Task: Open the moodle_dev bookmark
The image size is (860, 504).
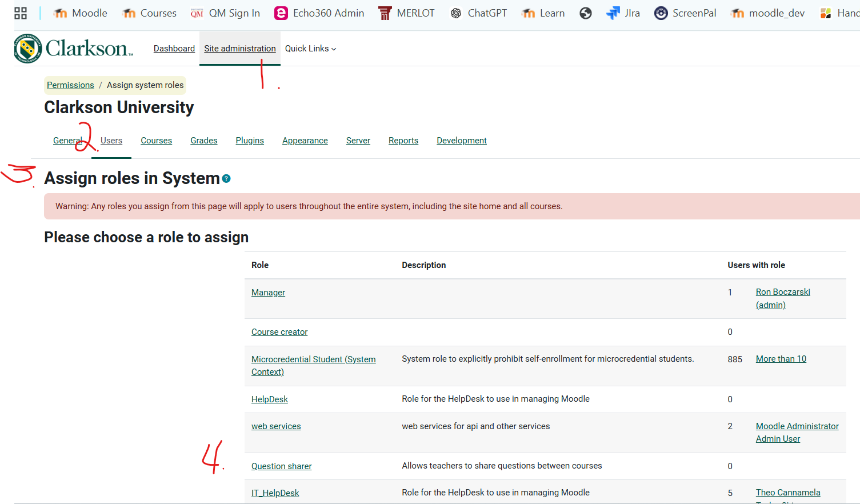Action: click(767, 13)
